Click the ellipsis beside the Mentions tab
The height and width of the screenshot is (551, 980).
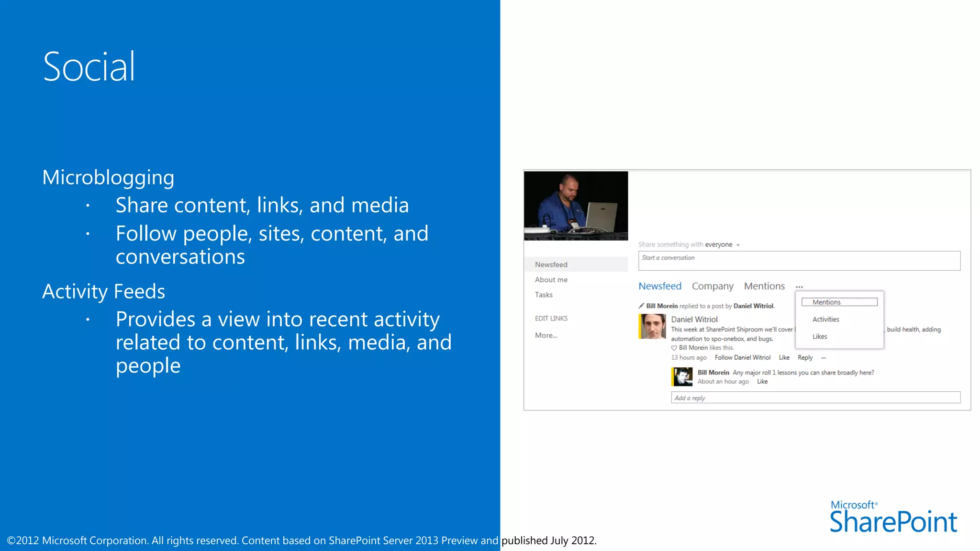tap(799, 287)
